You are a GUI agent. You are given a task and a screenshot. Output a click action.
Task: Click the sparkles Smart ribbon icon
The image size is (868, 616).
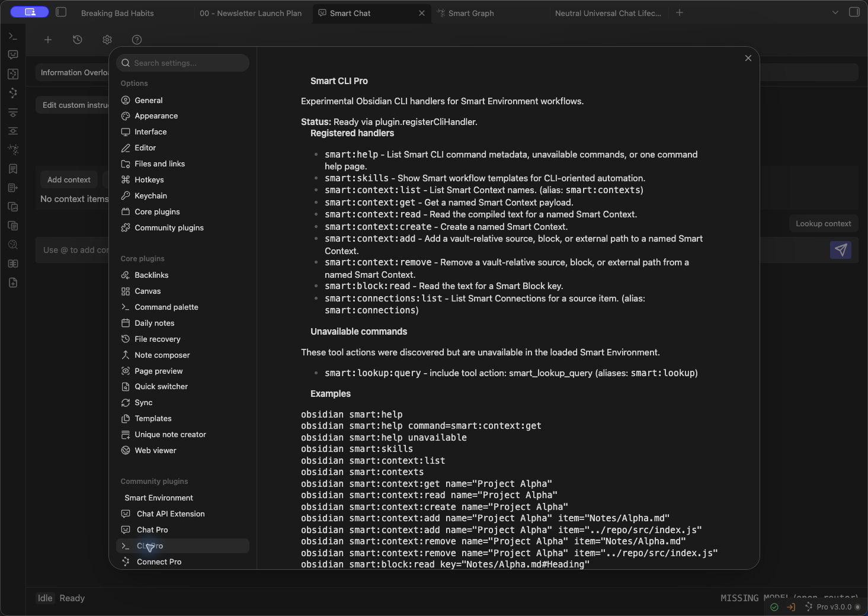click(x=13, y=150)
